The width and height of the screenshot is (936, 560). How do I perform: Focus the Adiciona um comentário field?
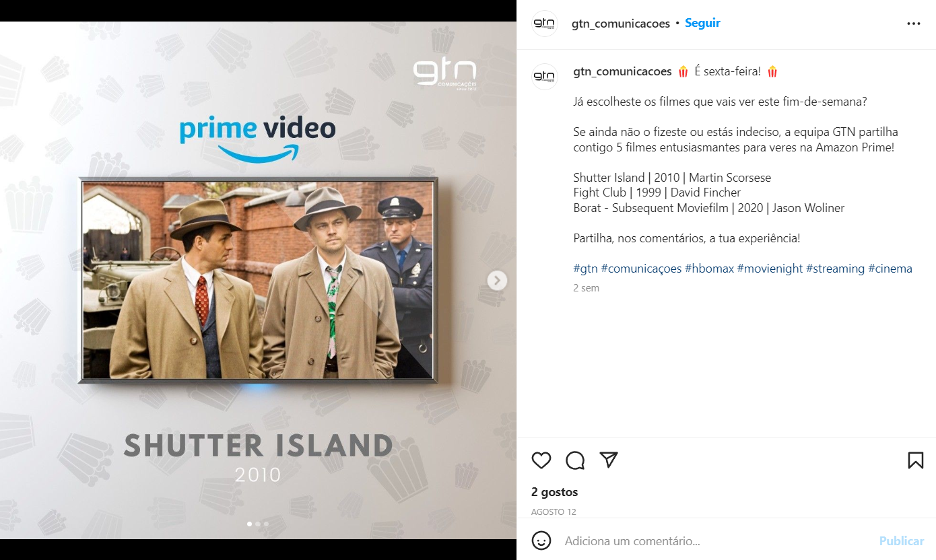tap(717, 541)
